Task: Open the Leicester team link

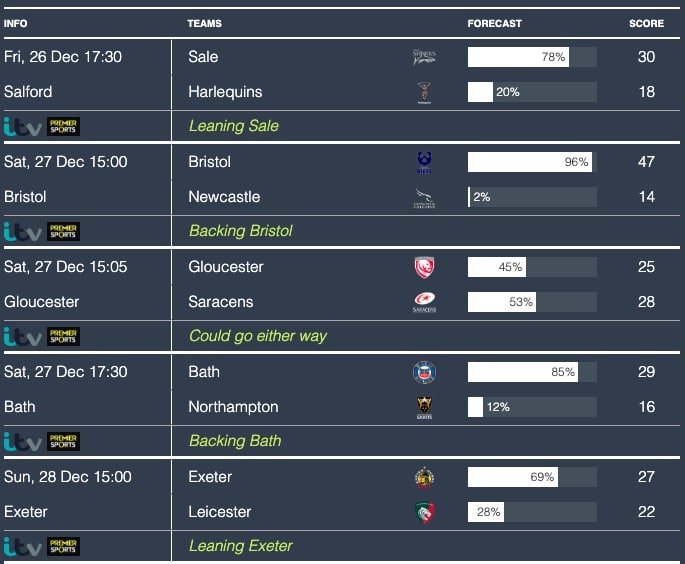Action: pos(220,512)
